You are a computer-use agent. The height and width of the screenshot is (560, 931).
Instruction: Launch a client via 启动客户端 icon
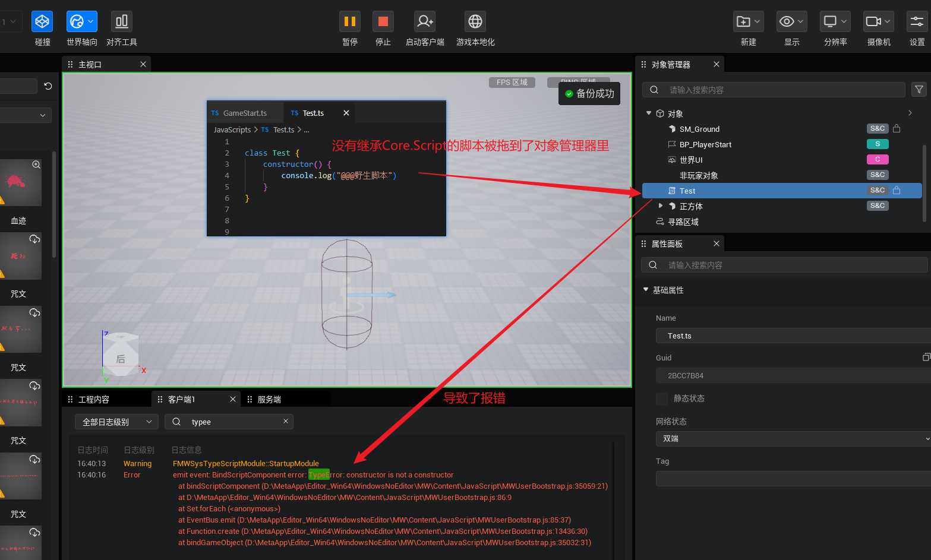424,21
